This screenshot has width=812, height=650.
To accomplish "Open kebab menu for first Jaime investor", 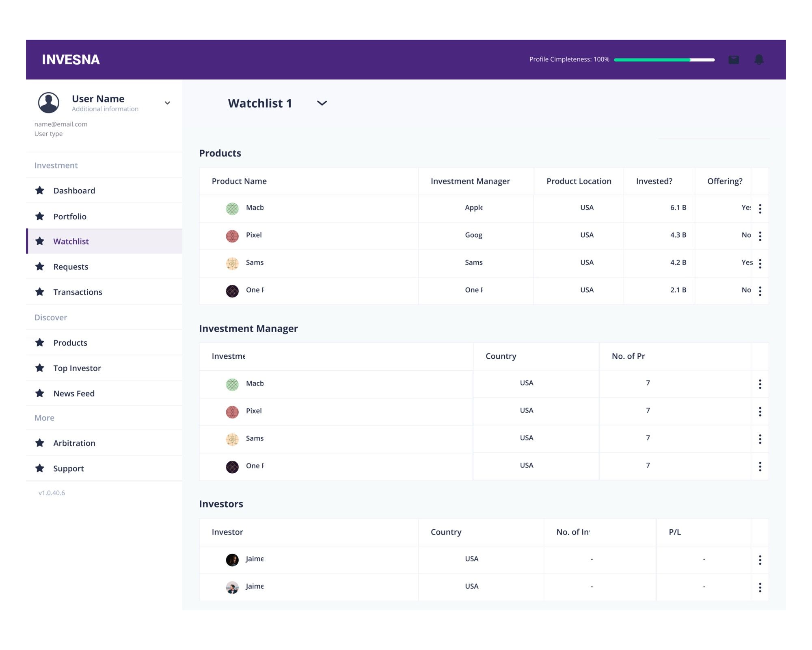I will [x=760, y=560].
